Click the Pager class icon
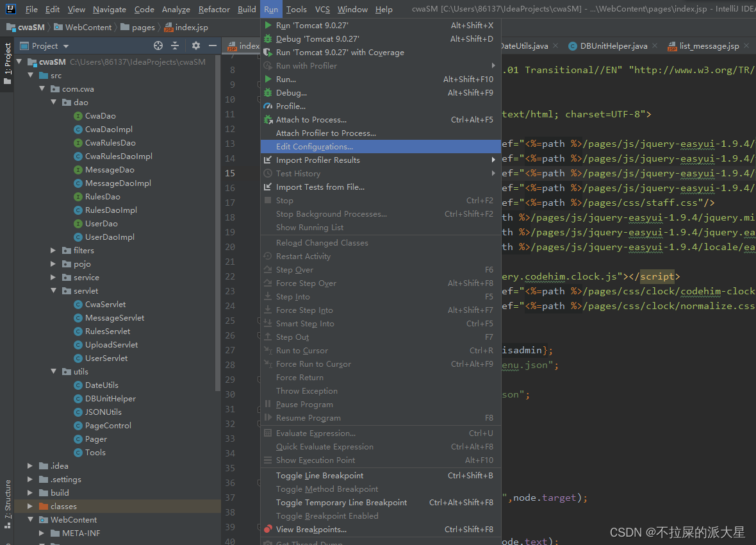The height and width of the screenshot is (545, 756). tap(78, 439)
